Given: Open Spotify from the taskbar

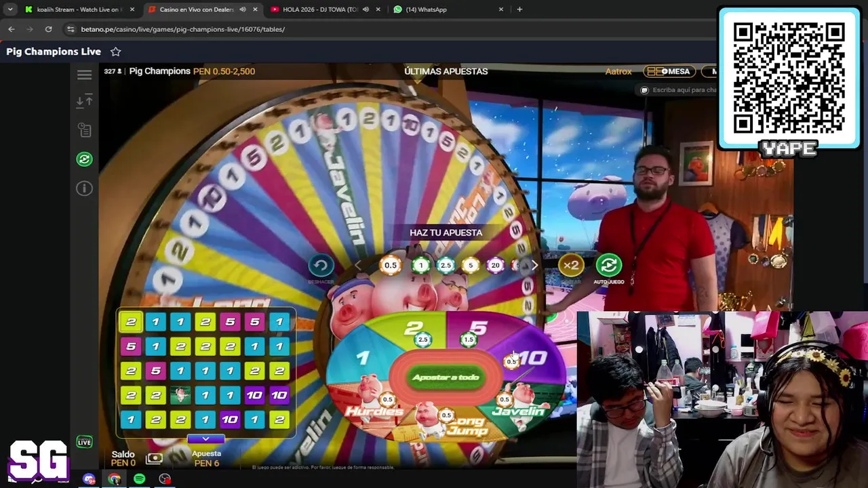Looking at the screenshot, I should pyautogui.click(x=139, y=479).
